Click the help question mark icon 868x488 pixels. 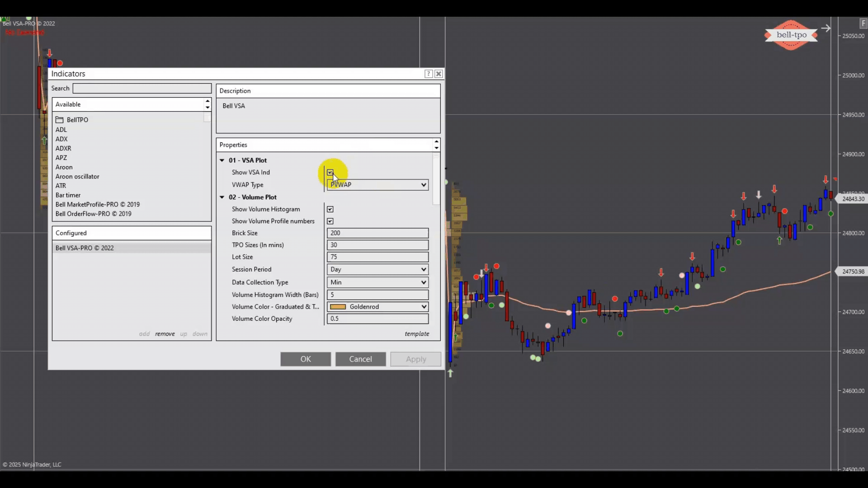(428, 74)
